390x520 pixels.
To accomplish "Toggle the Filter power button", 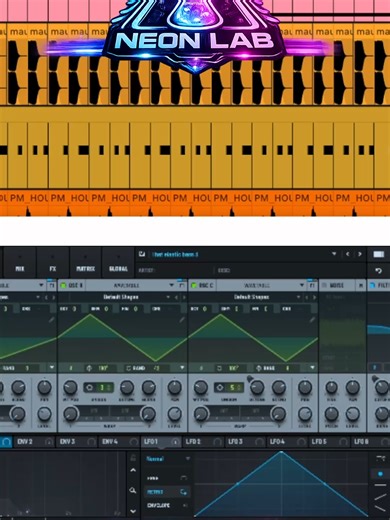I will tap(373, 286).
